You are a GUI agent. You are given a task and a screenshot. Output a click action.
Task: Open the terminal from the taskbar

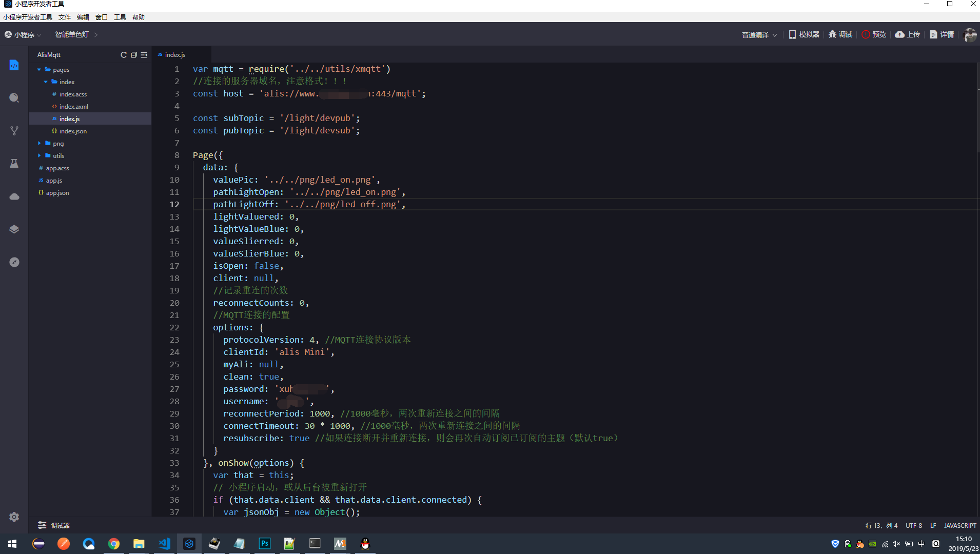[x=315, y=544]
